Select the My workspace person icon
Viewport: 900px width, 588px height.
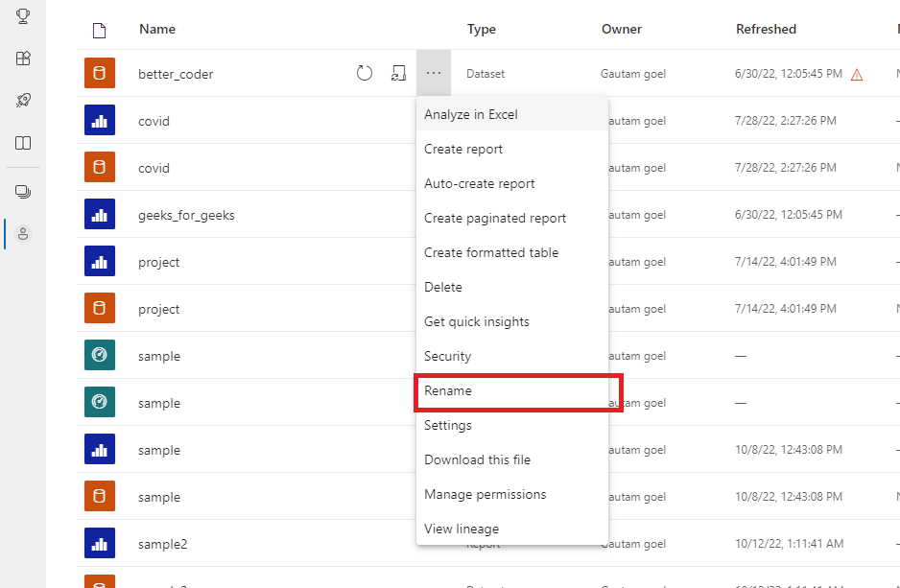(x=23, y=234)
